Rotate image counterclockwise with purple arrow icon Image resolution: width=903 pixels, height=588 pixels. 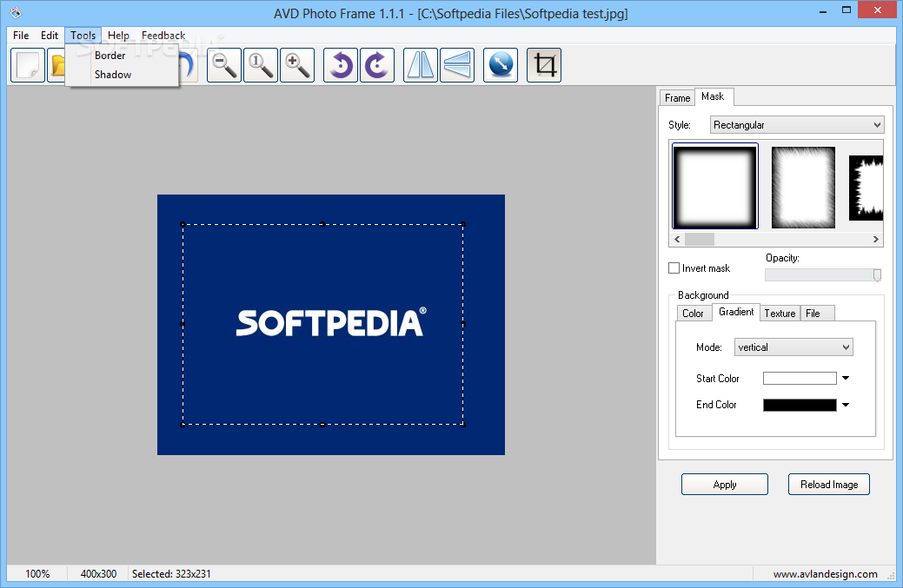341,65
